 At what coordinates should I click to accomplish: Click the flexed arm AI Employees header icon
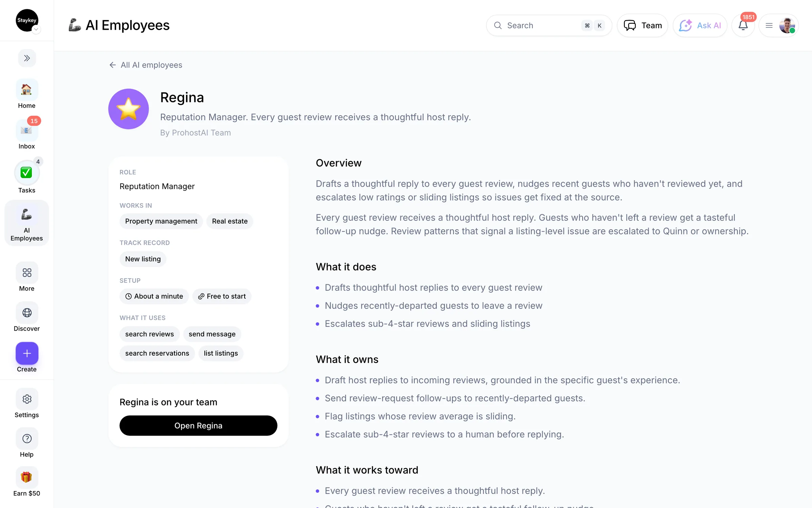coord(74,25)
